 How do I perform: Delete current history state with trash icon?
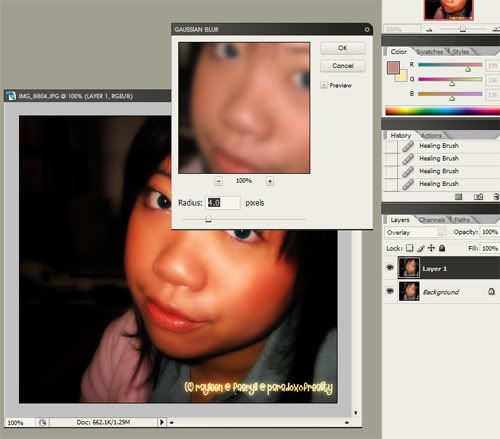tap(496, 197)
